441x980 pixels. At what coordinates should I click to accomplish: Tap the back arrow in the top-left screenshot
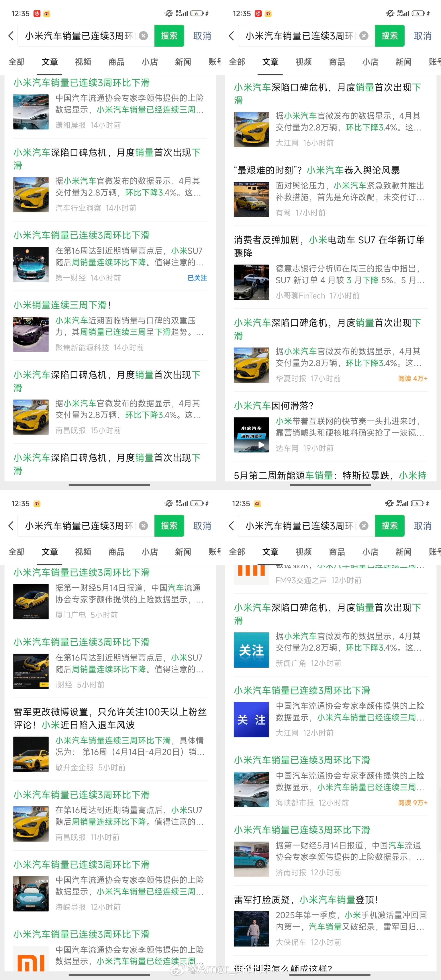point(11,36)
